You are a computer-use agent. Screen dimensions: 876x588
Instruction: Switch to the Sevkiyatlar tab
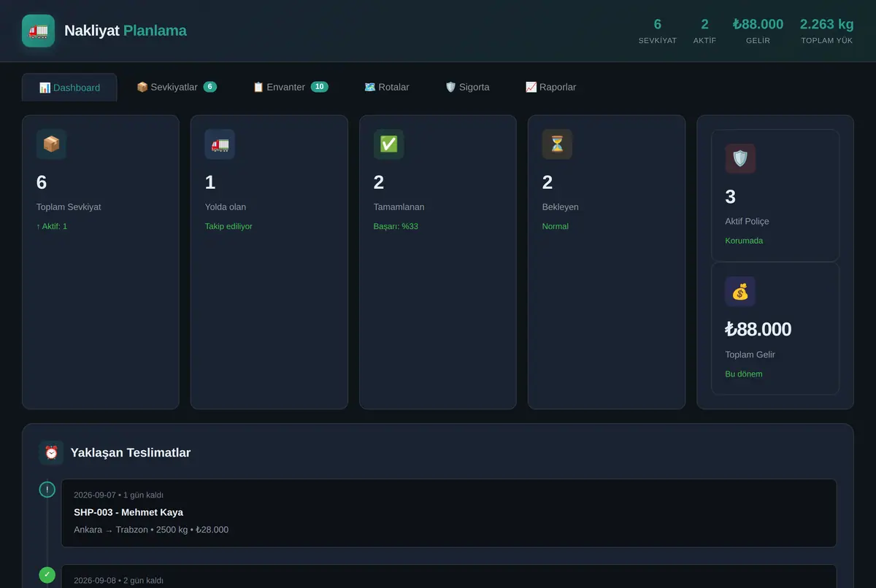pyautogui.click(x=177, y=87)
